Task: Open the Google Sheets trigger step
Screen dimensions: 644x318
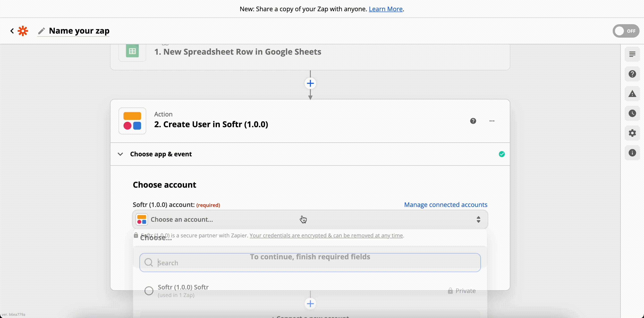Action: tap(237, 52)
